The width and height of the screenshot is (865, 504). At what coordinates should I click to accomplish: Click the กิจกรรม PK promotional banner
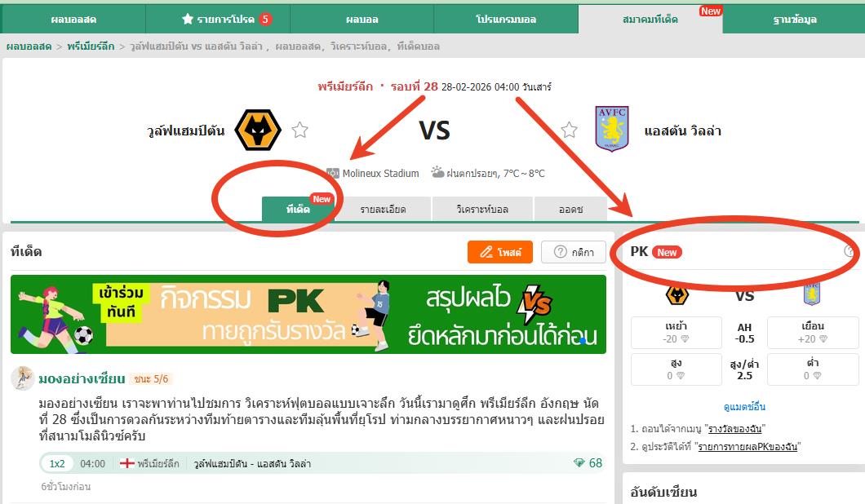[x=308, y=314]
